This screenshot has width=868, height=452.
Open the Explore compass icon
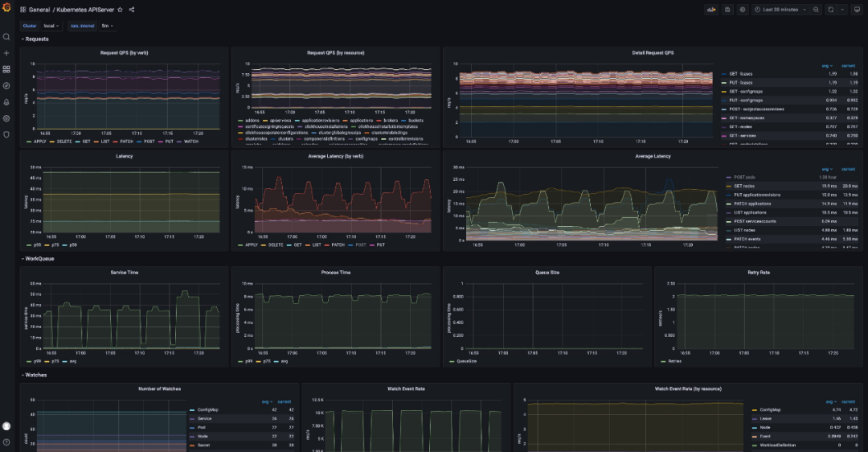(6, 85)
